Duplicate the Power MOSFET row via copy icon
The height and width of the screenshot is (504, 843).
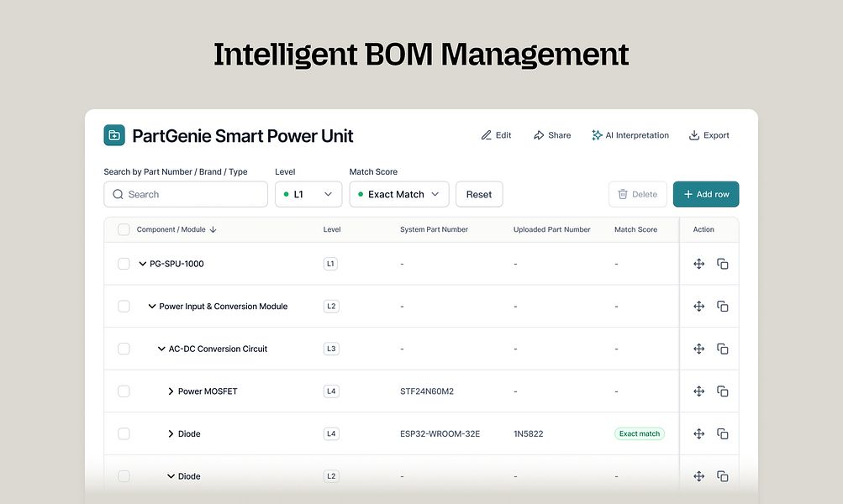723,391
